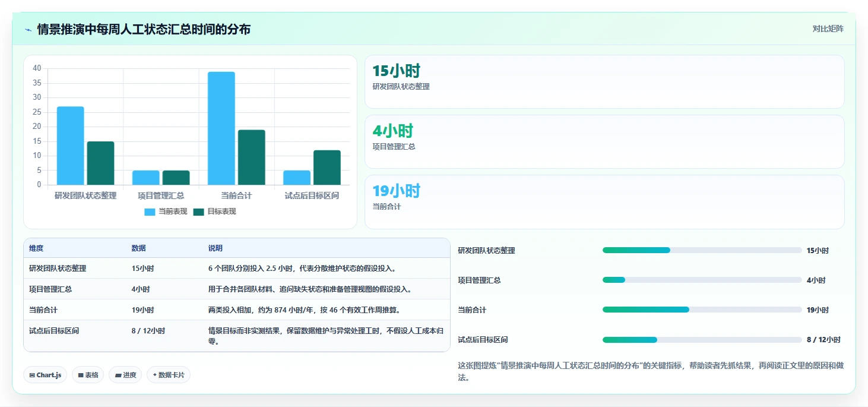The image size is (868, 407).
Task: Select the 4小时 data card
Action: point(604,142)
